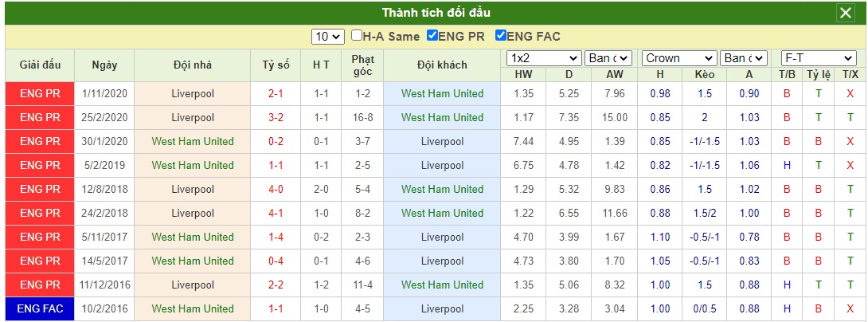Click the 1-1 score of the FAC match
The width and height of the screenshot is (868, 322).
pos(275,308)
